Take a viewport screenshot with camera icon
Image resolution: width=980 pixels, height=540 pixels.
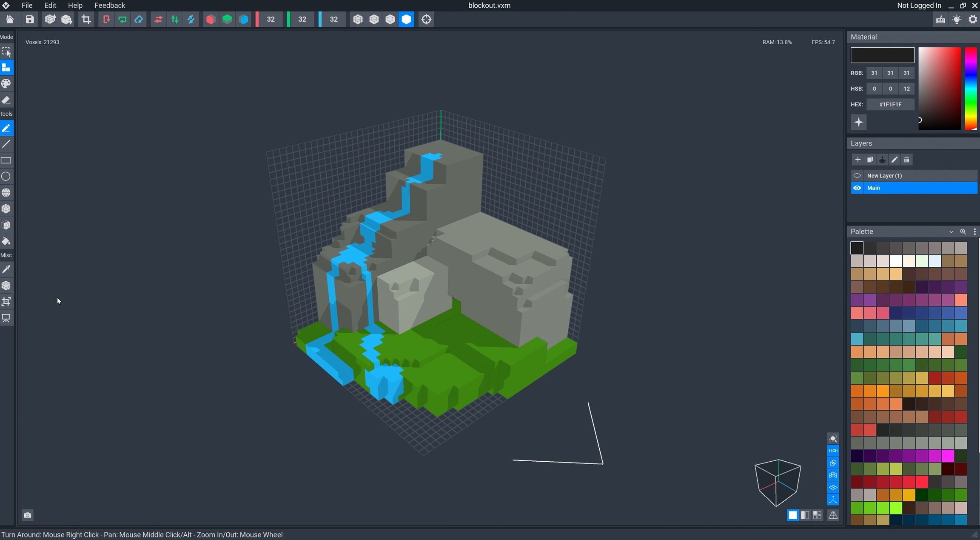28,515
